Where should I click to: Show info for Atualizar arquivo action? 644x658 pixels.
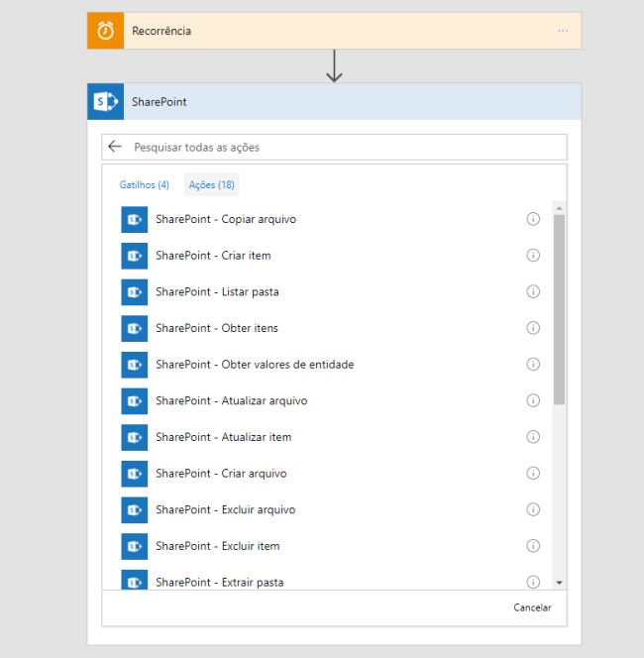pyautogui.click(x=533, y=400)
